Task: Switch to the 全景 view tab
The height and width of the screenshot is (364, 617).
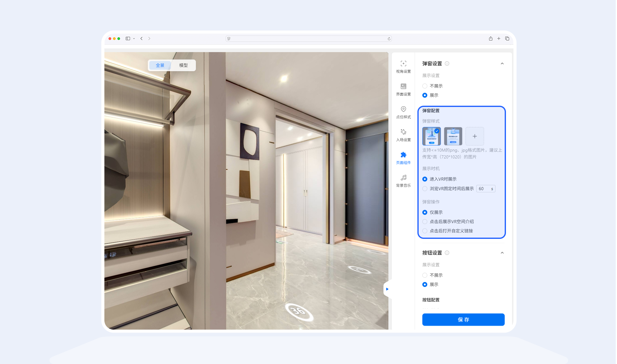Action: pyautogui.click(x=160, y=65)
